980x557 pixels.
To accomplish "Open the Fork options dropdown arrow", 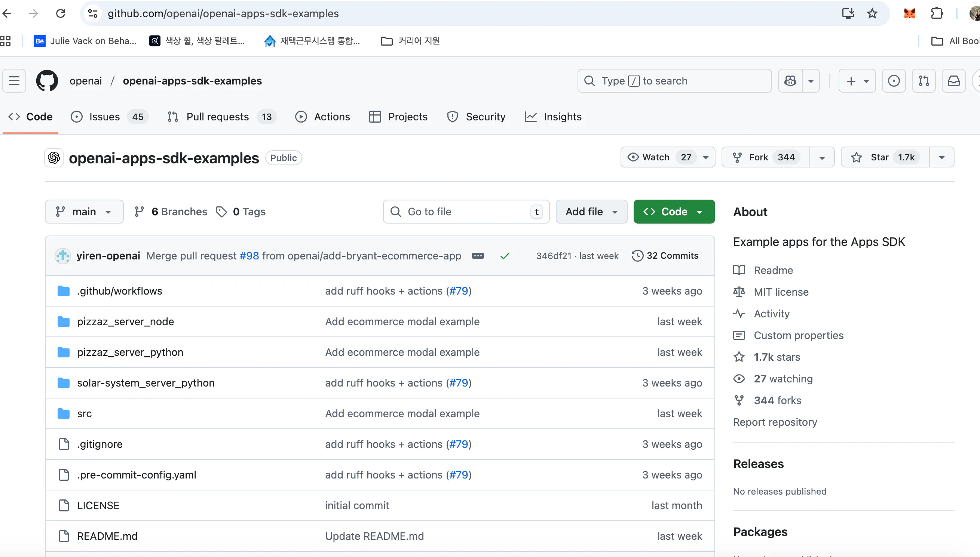I will (x=821, y=157).
